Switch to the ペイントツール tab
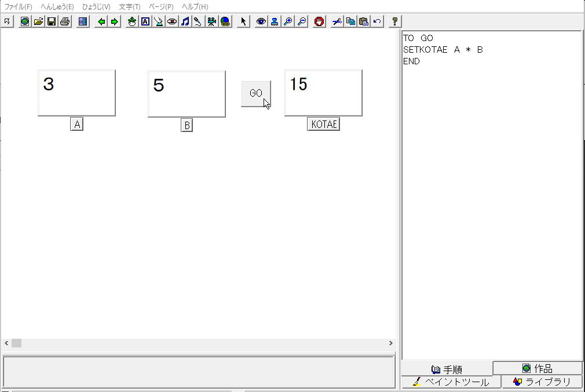Image resolution: width=585 pixels, height=392 pixels. point(451,382)
